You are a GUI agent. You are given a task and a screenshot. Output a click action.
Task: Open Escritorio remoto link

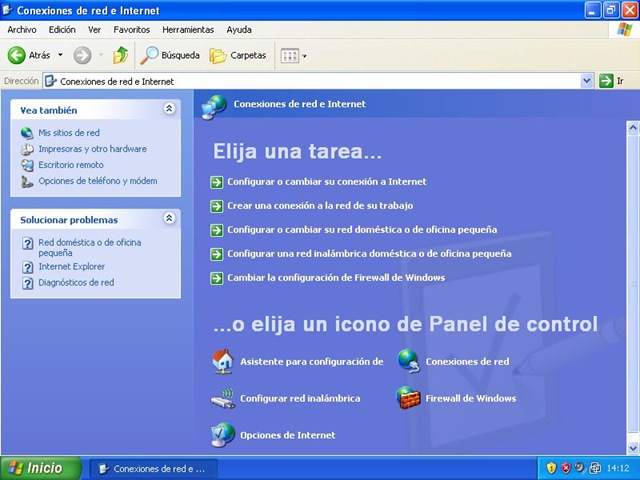click(71, 165)
